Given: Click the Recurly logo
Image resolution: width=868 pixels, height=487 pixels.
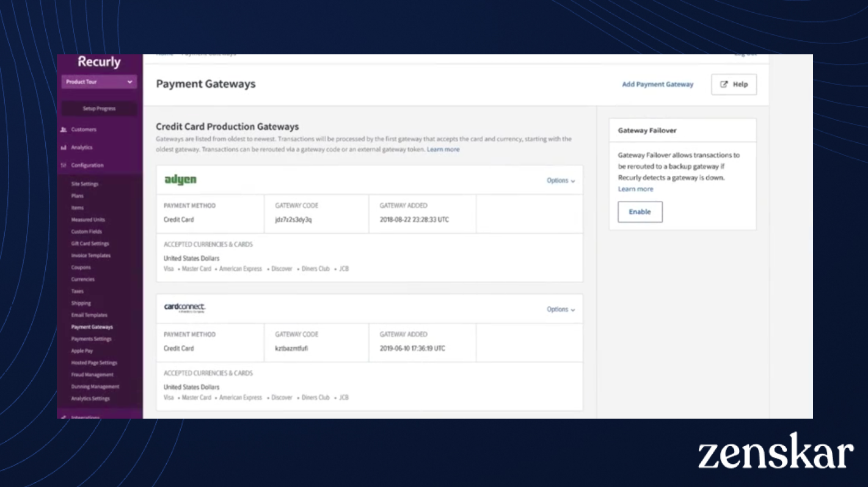Looking at the screenshot, I should coord(99,62).
